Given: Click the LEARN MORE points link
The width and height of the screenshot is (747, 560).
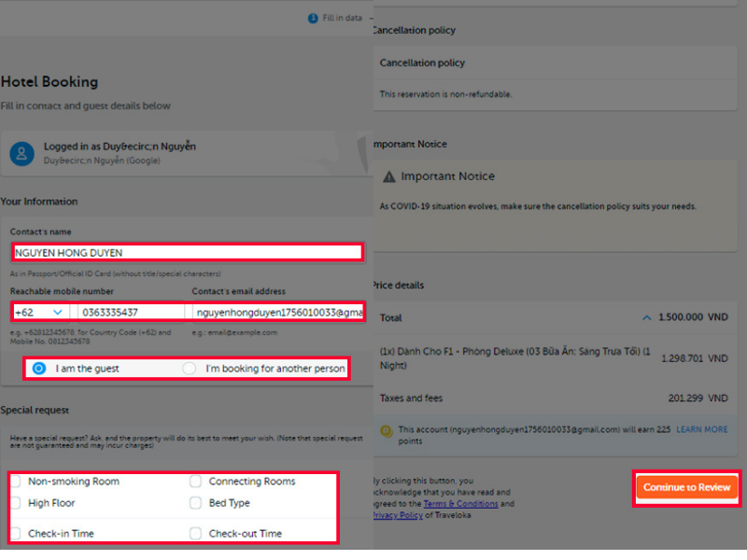Looking at the screenshot, I should click(702, 429).
